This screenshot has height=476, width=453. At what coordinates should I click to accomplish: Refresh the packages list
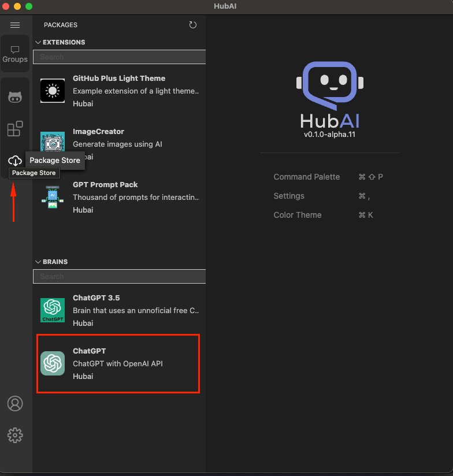pyautogui.click(x=193, y=25)
